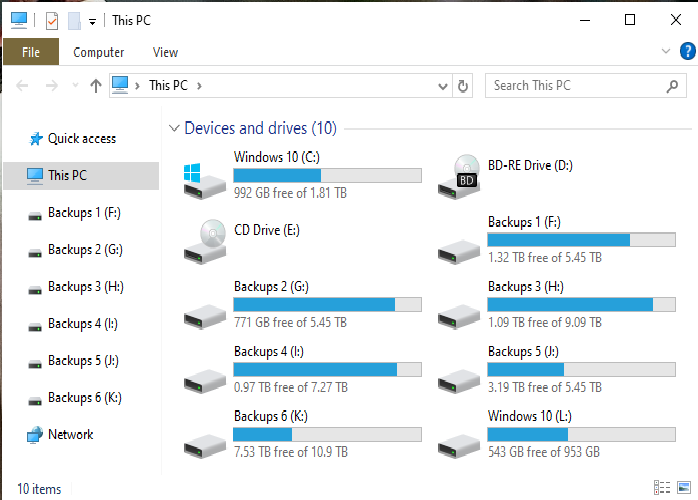Click the text 3.19 TB free of 5.45 TB
The image size is (698, 500).
(x=545, y=387)
